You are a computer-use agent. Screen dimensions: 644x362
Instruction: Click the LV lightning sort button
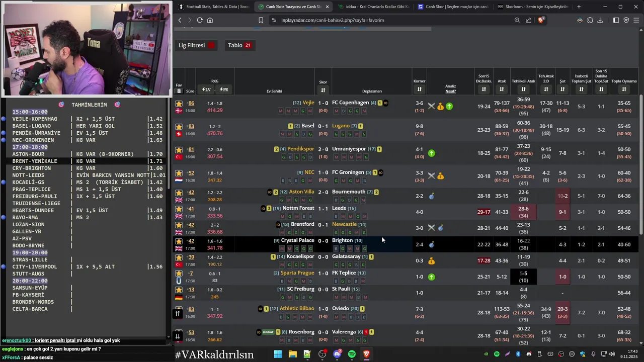(206, 89)
